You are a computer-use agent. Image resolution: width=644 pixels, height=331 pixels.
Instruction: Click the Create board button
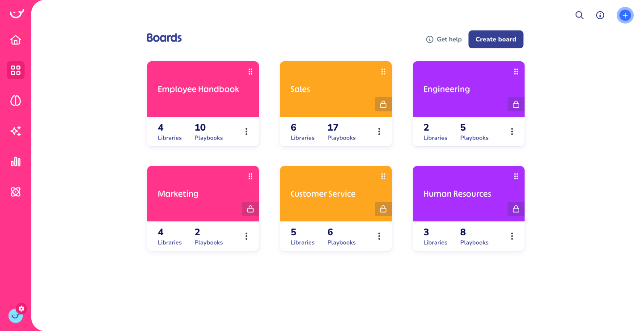coord(496,39)
